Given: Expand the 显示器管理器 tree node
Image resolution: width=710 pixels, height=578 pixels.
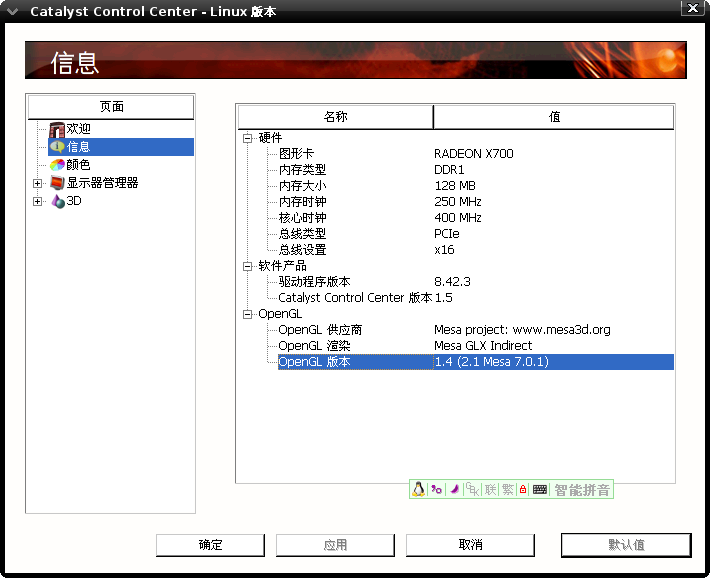Looking at the screenshot, I should (38, 183).
